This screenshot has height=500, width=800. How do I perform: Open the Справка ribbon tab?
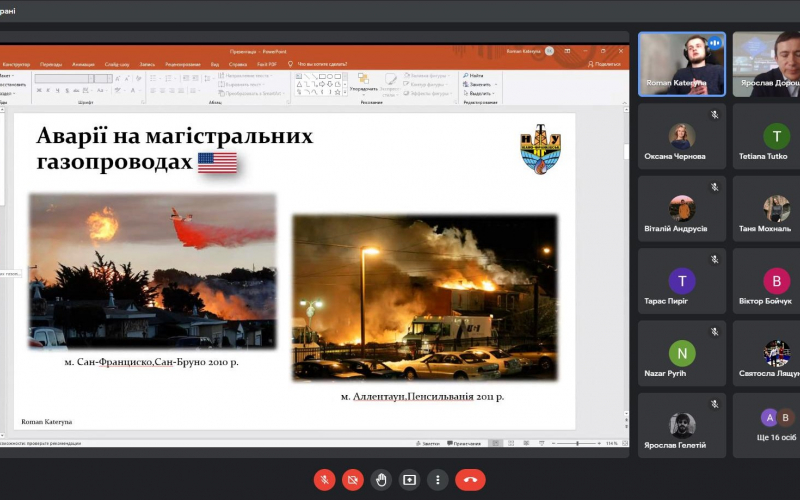click(x=238, y=64)
